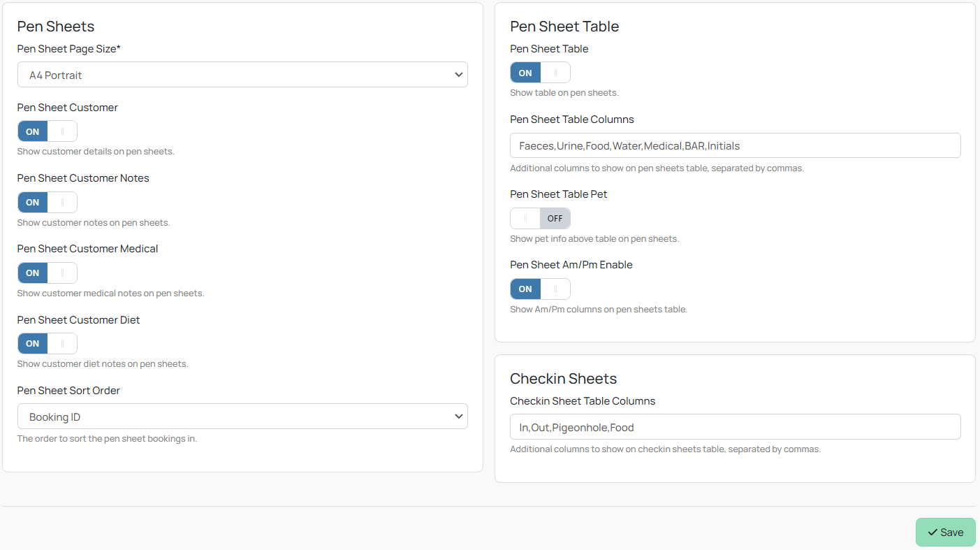Screen dimensions: 980x550
Task: Click the chevron on the Page Size selector
Action: point(459,74)
